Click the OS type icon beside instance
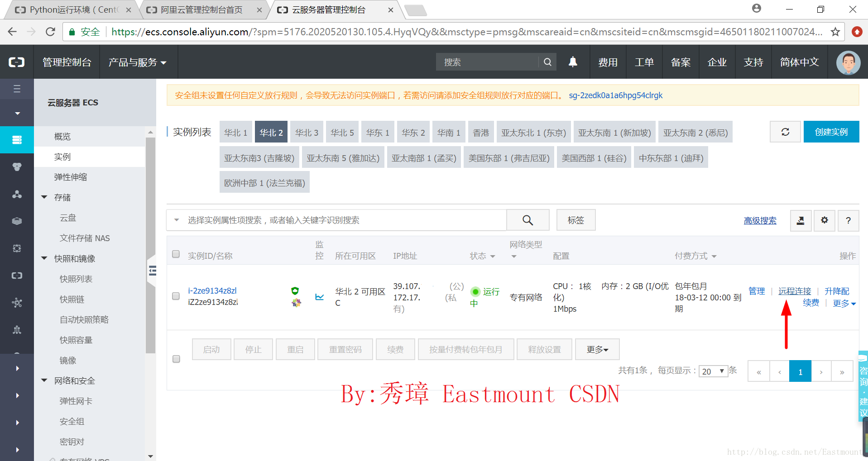Image resolution: width=868 pixels, height=461 pixels. [296, 303]
